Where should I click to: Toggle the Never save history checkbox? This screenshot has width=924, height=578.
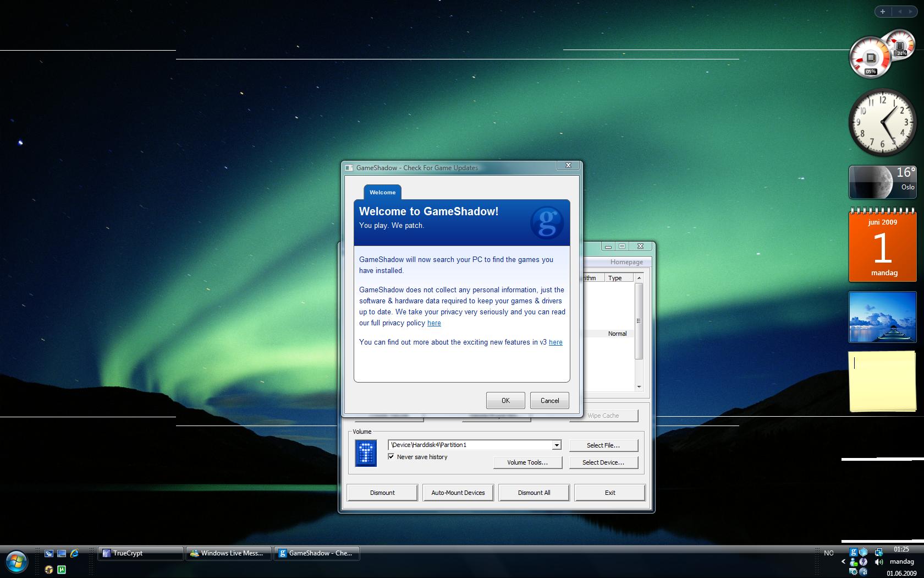click(391, 456)
